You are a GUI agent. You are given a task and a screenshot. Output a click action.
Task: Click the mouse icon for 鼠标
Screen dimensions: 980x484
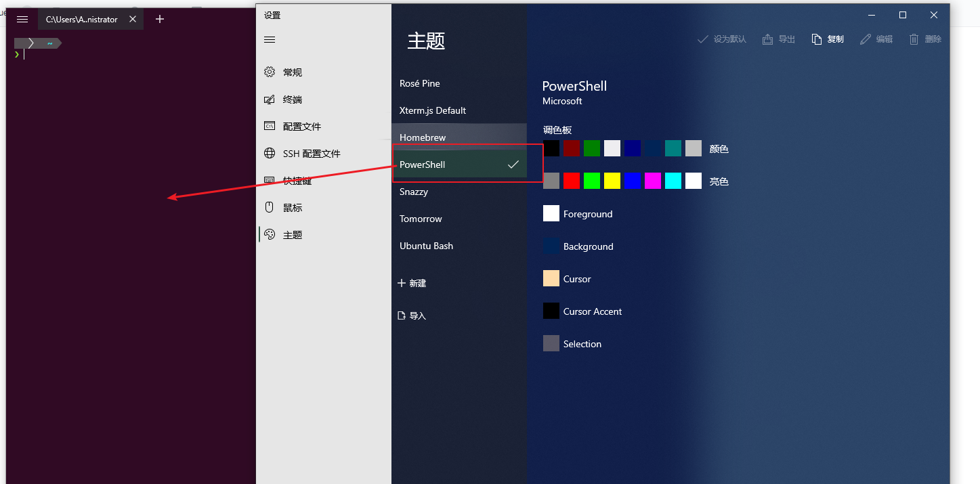click(270, 208)
